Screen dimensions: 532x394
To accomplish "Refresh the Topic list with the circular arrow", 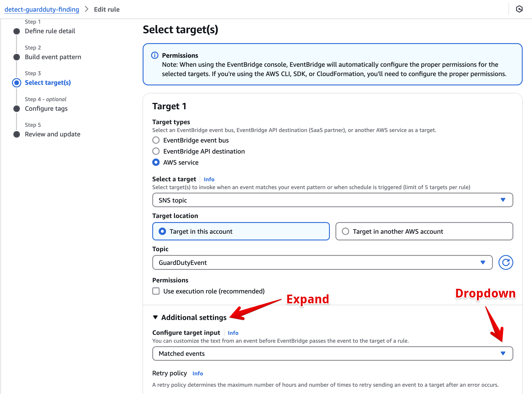I will [x=506, y=263].
